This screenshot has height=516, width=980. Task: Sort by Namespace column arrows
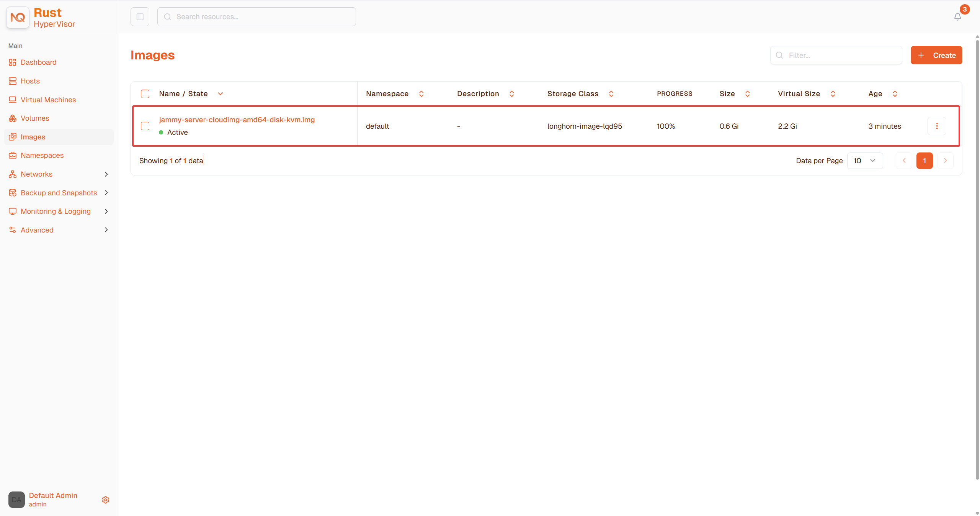click(x=421, y=94)
